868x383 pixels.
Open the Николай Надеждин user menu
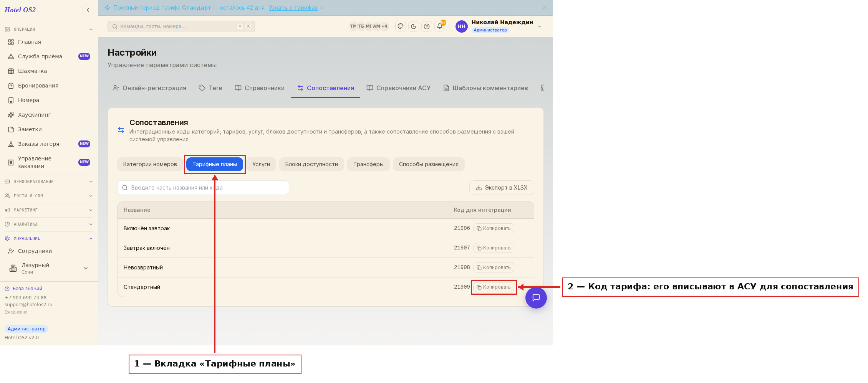point(499,26)
